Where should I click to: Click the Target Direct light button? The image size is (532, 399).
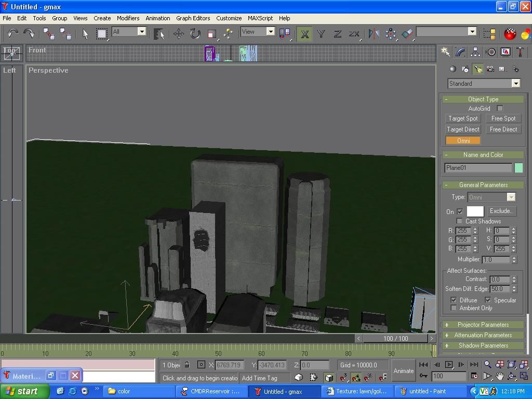[463, 129]
